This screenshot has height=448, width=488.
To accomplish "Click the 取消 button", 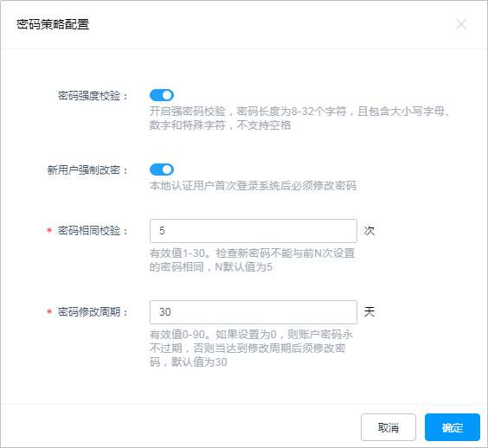I will point(388,427).
